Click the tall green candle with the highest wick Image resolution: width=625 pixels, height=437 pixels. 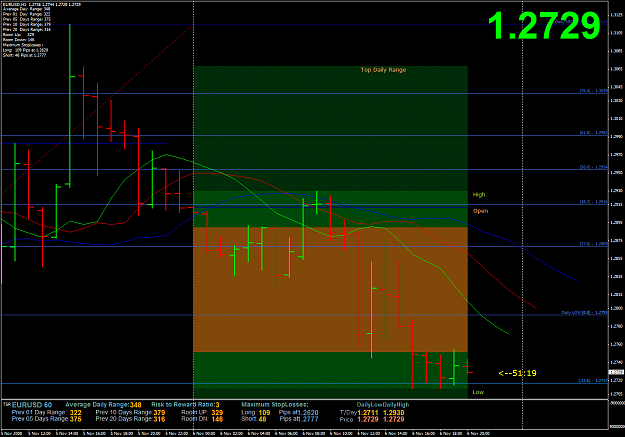point(70,106)
